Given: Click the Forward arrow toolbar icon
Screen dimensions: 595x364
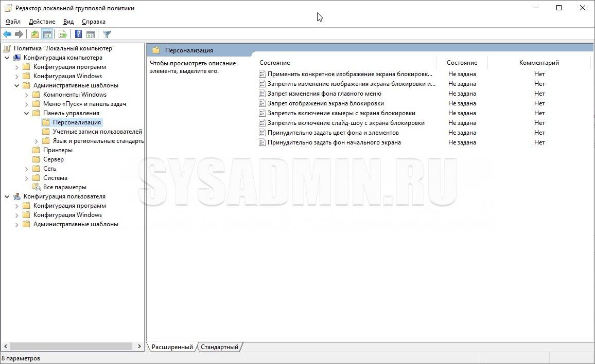Looking at the screenshot, I should [19, 34].
